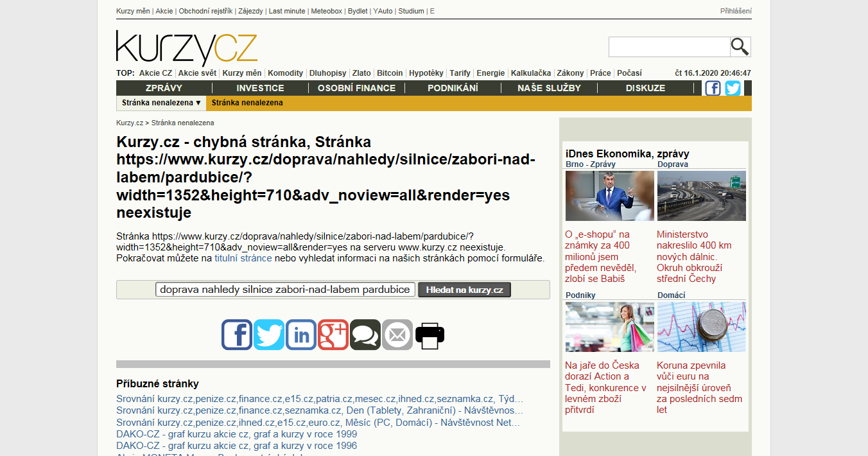Open related link 'Měsíc (PC, Domácí)'
This screenshot has height=456, width=868.
[318, 423]
